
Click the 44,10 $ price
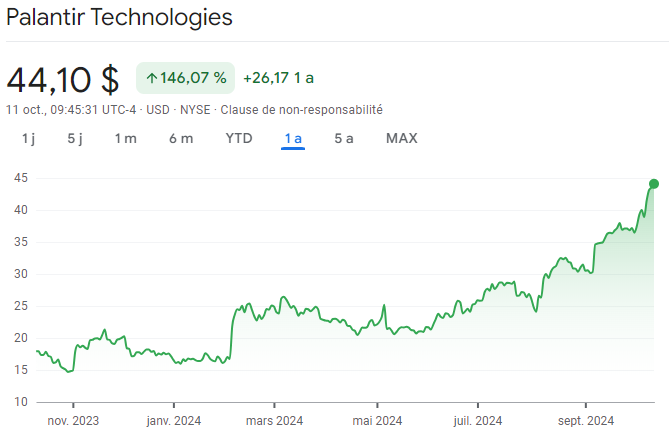[63, 80]
